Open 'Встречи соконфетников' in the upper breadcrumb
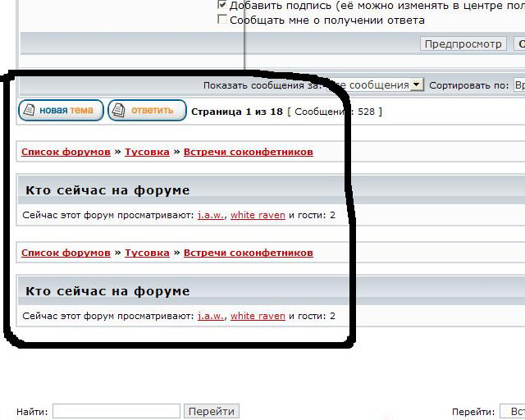525x420 pixels. (x=248, y=152)
